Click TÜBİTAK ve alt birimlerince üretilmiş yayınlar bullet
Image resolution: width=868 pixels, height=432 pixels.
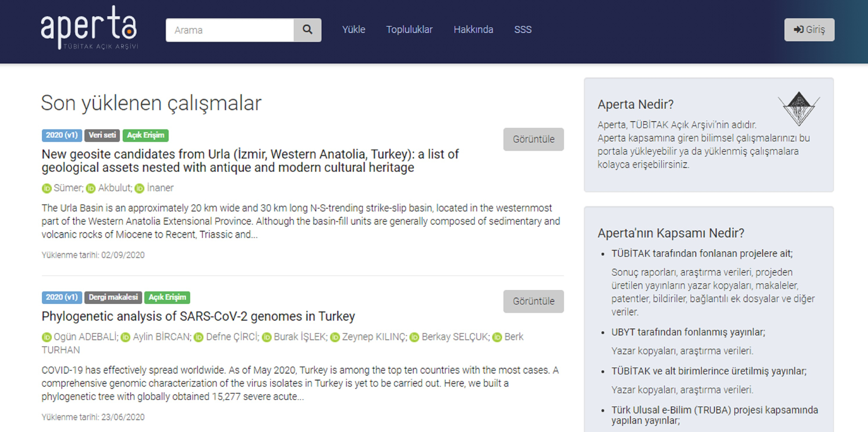tap(709, 371)
